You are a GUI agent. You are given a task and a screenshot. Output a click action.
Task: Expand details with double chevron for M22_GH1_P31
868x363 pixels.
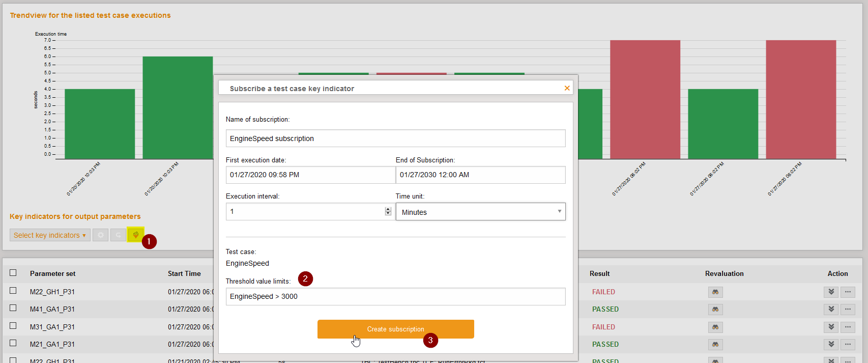coord(831,292)
